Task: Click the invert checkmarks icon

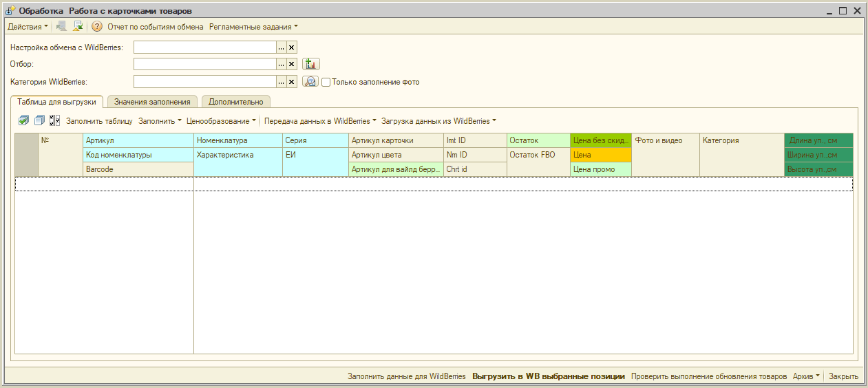Action: click(x=55, y=120)
